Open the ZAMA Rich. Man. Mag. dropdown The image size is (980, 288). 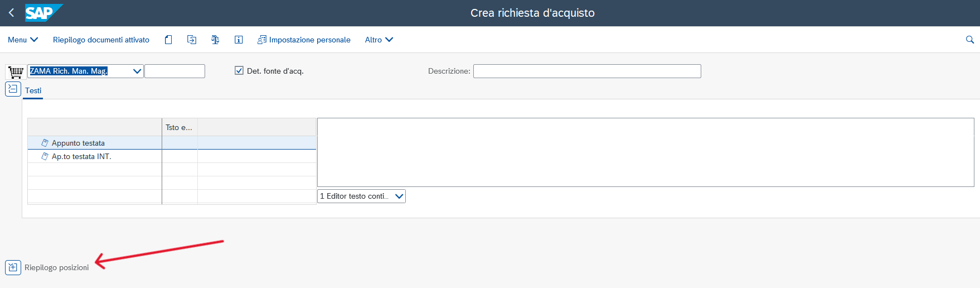coord(137,71)
